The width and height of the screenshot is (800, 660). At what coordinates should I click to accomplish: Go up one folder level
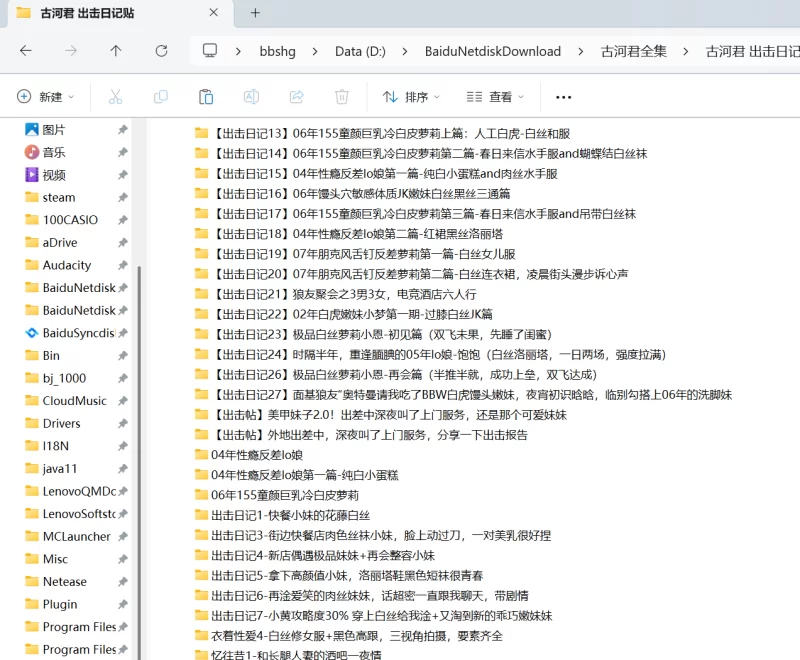pyautogui.click(x=116, y=50)
